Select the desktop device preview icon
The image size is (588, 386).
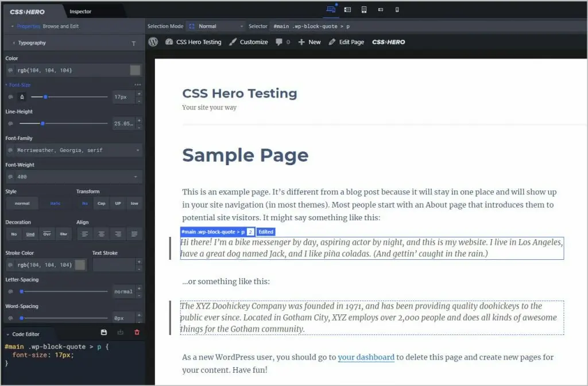click(331, 10)
